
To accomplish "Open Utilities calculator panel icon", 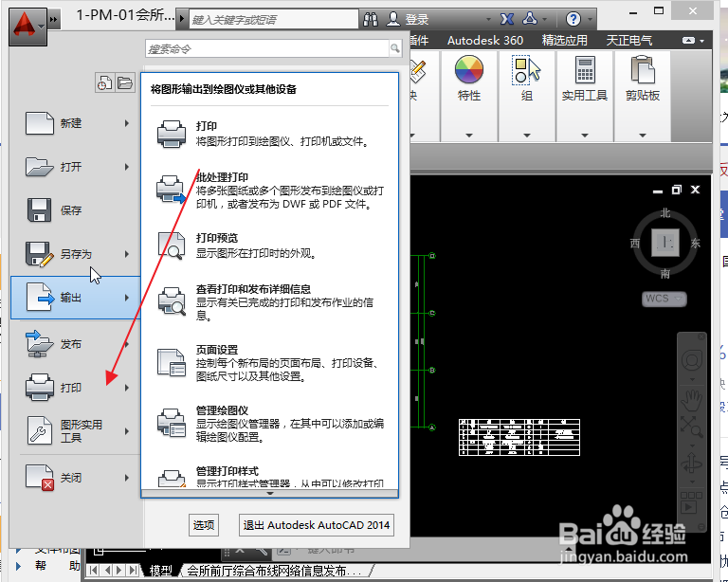I will pos(585,69).
